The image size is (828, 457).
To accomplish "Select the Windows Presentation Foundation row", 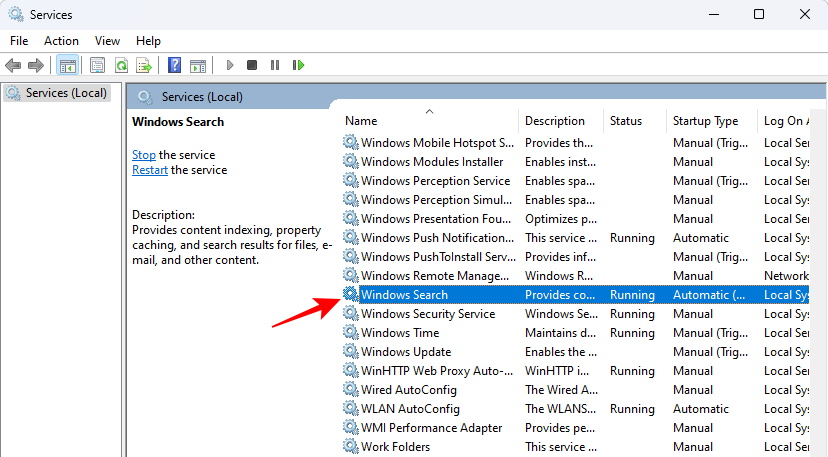I will [x=576, y=219].
